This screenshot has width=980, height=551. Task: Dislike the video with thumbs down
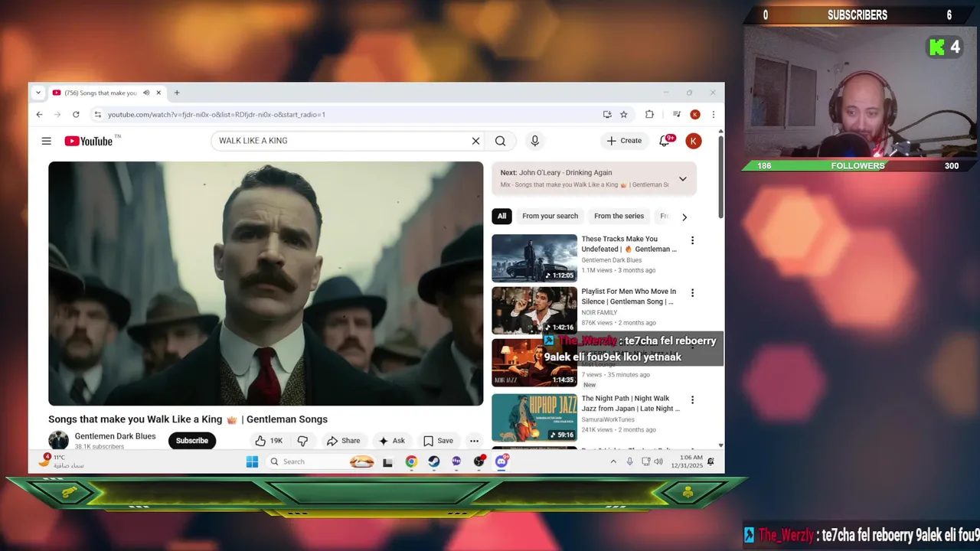pyautogui.click(x=302, y=441)
